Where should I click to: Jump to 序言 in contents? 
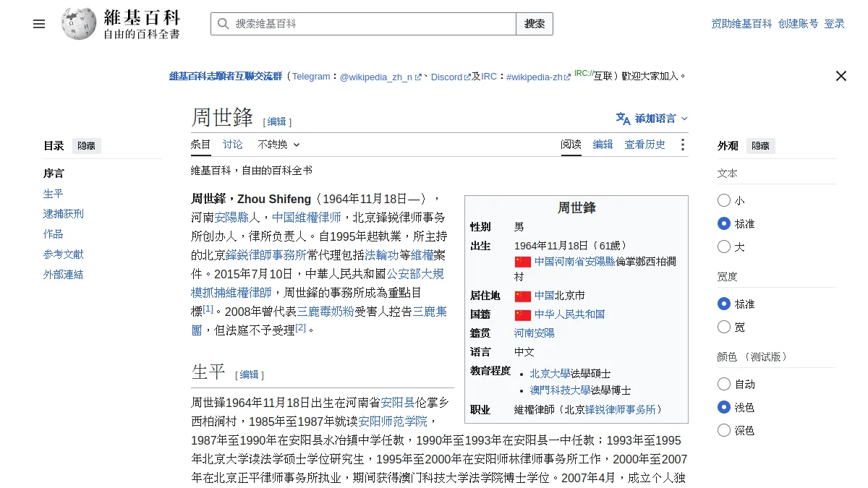coord(54,174)
